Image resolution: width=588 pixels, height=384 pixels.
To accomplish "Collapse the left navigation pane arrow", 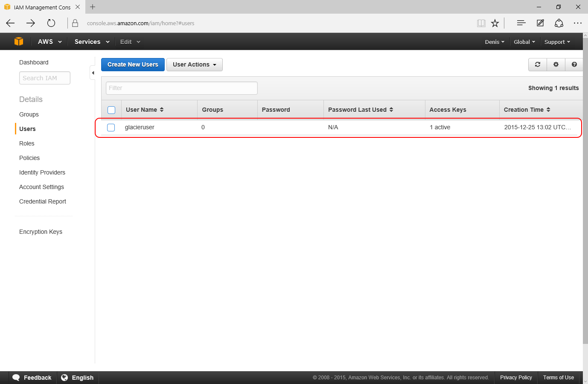I will tap(93, 73).
